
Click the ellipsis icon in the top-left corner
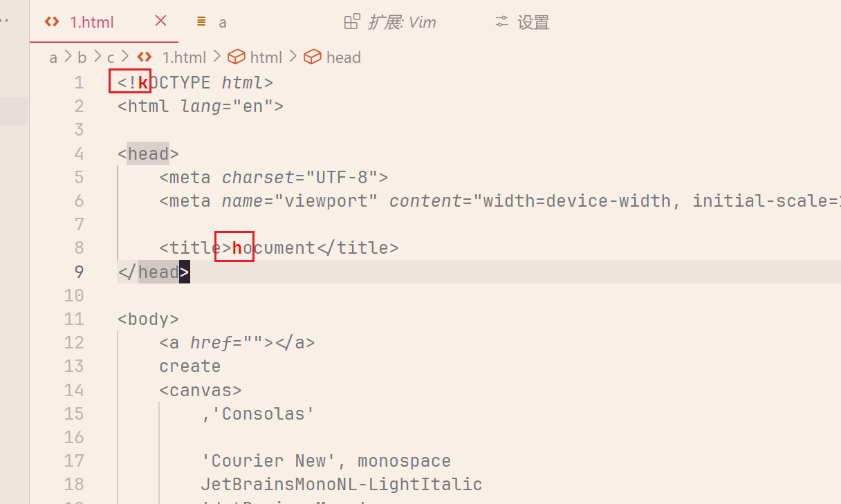pos(6,21)
